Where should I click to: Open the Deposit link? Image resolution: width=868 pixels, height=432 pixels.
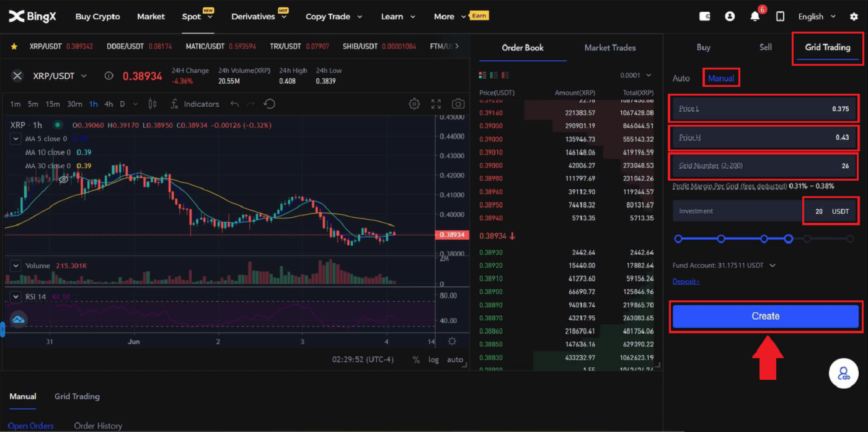pyautogui.click(x=685, y=281)
